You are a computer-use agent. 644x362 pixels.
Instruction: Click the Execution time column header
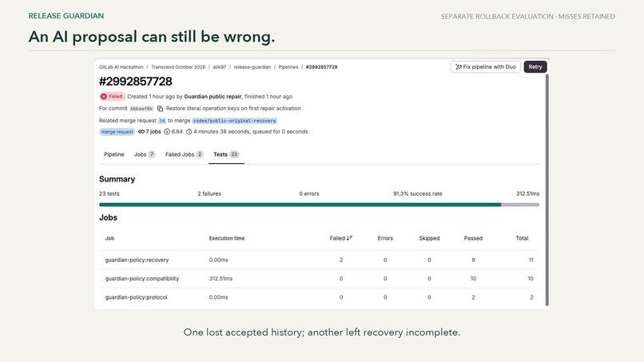[x=227, y=238]
